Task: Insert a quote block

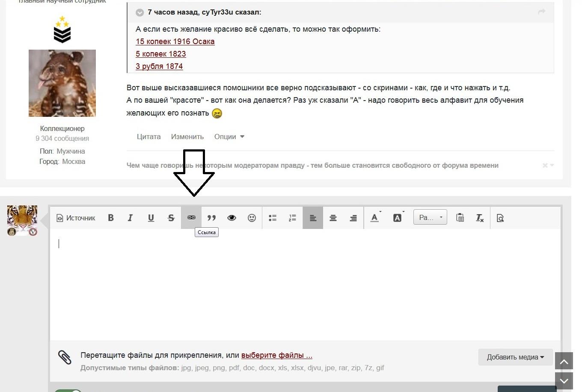Action: (x=211, y=218)
